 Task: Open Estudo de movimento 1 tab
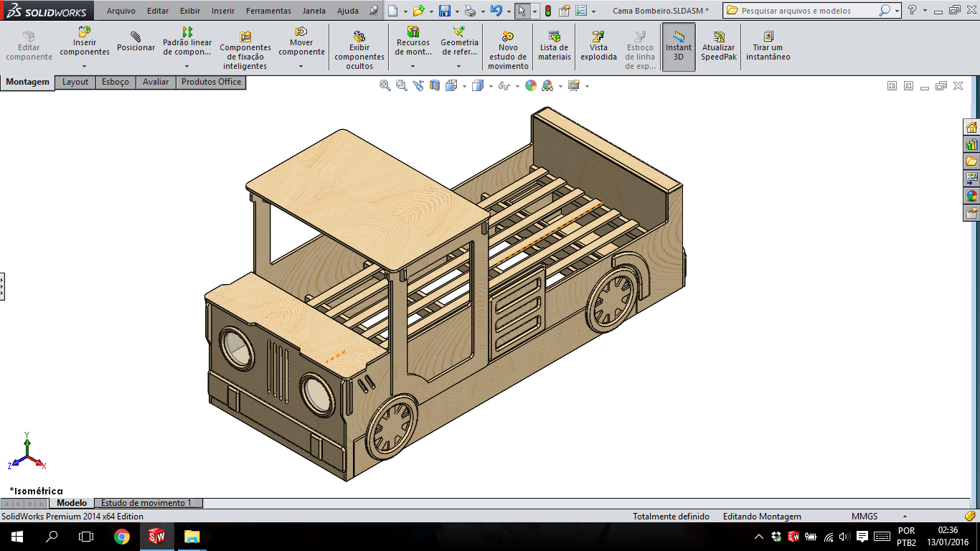tap(146, 503)
